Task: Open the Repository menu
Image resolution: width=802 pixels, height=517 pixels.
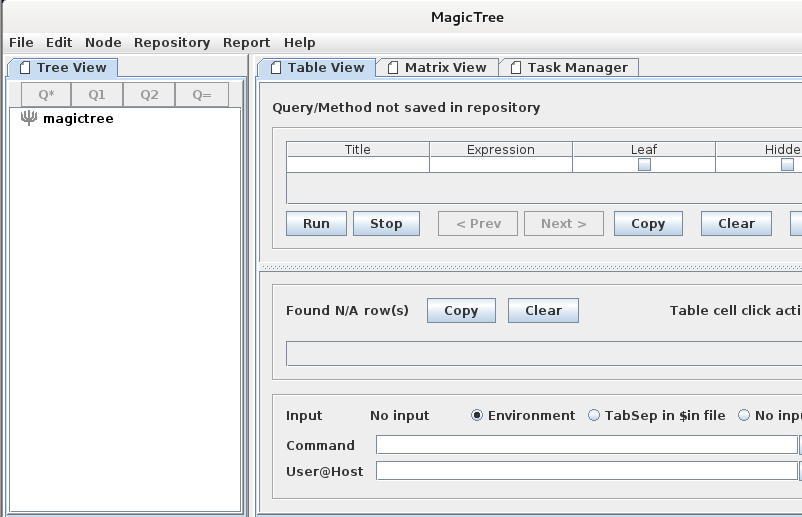Action: coord(172,42)
